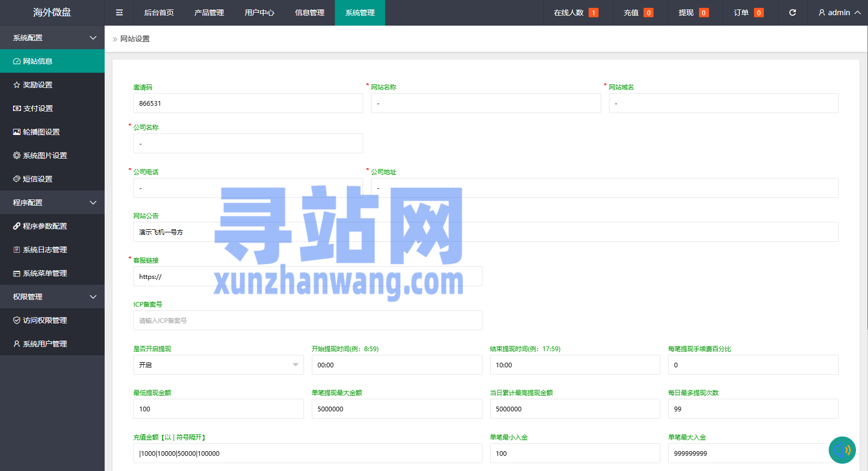This screenshot has height=471, width=868.
Task: Toggle the sidebar collapse hamburger icon
Action: click(x=119, y=13)
